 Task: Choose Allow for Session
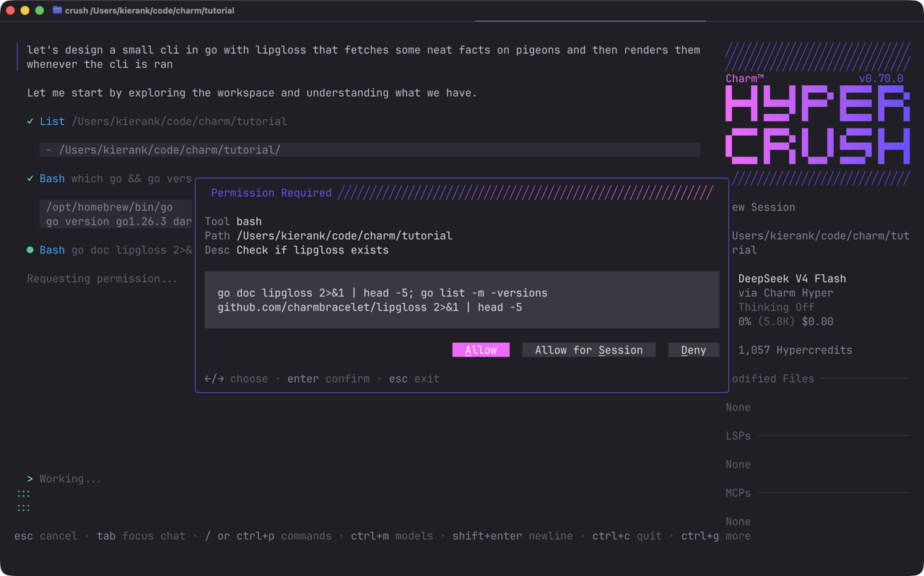588,350
